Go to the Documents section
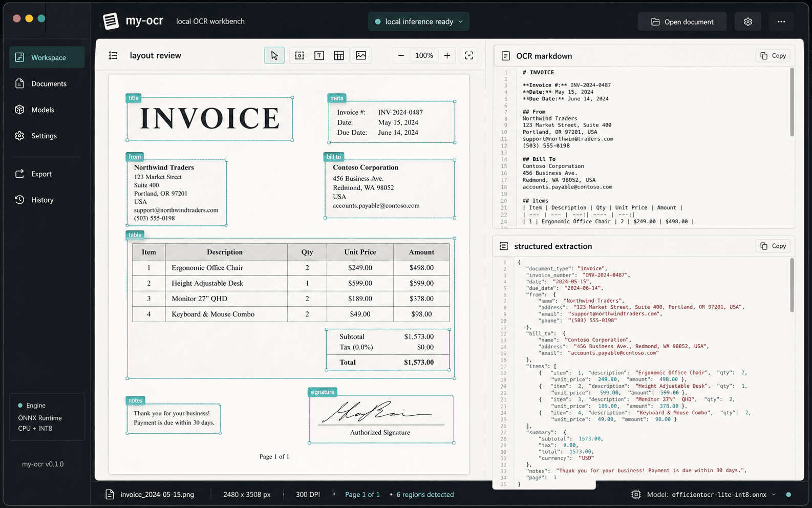The image size is (812, 508). tap(49, 83)
